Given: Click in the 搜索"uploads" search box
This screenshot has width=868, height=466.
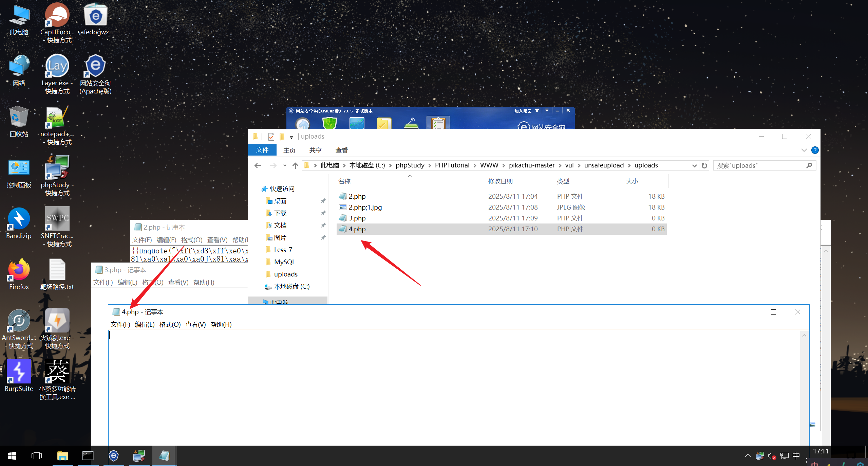Looking at the screenshot, I should point(760,165).
